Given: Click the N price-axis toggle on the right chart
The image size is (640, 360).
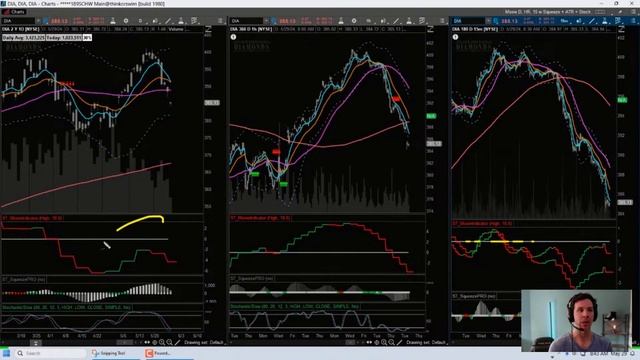Looking at the screenshot, I should click(621, 29).
